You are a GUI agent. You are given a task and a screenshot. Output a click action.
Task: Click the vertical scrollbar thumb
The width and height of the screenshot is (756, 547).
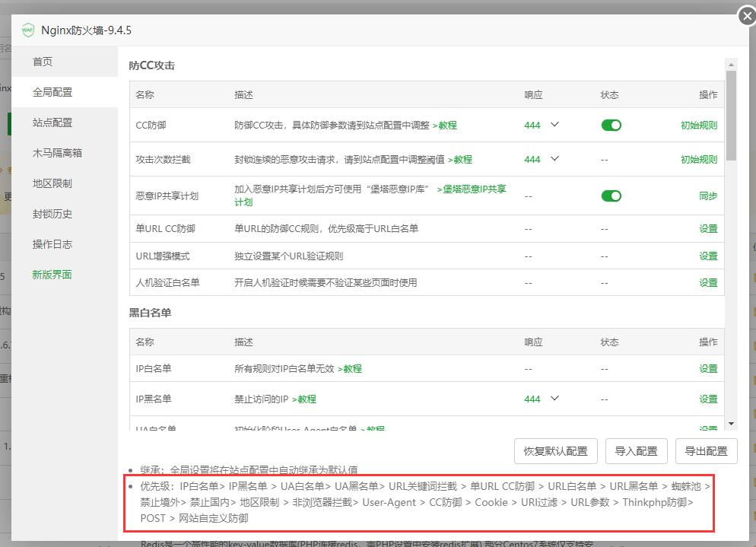coord(731,116)
